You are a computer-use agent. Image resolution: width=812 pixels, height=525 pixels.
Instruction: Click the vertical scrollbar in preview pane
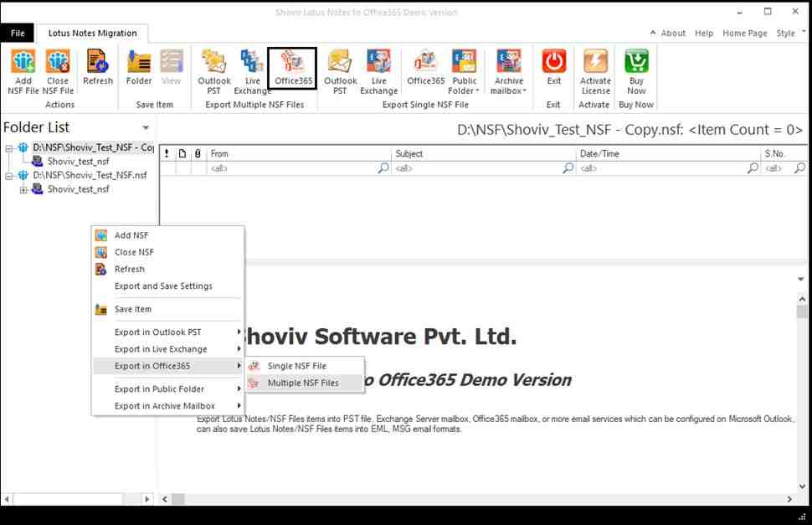point(802,377)
